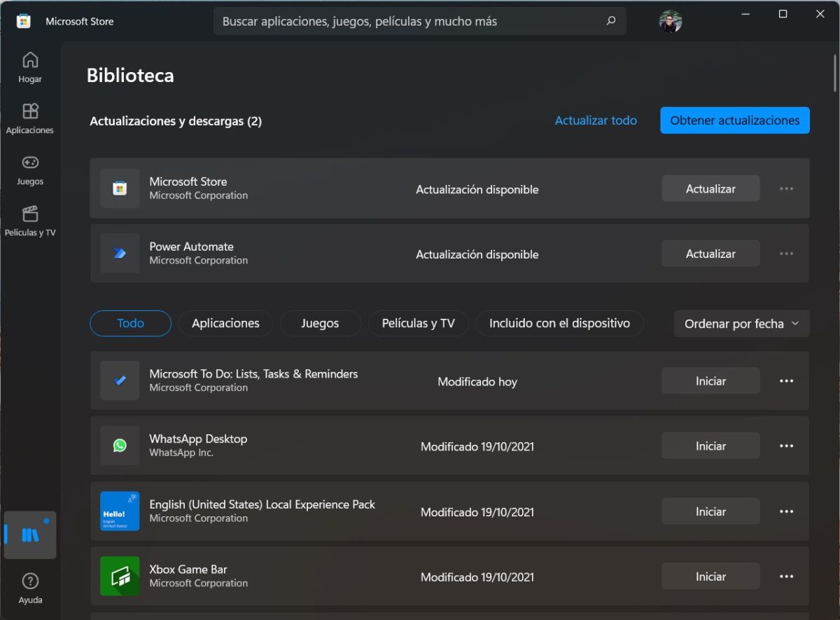Viewport: 840px width, 620px height.
Task: Click the Microsoft Store app icon in updates
Action: click(x=120, y=188)
